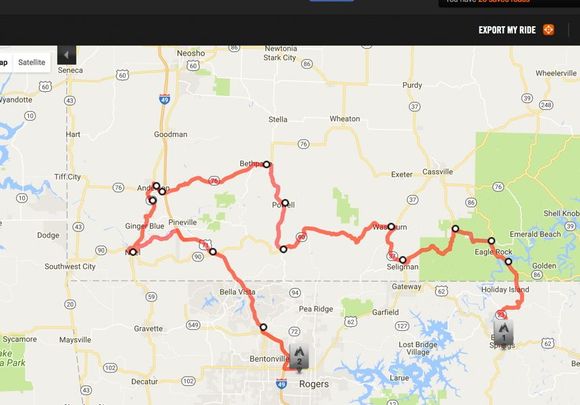Click the route waypoint at Noel
The image size is (580, 405).
tap(133, 252)
